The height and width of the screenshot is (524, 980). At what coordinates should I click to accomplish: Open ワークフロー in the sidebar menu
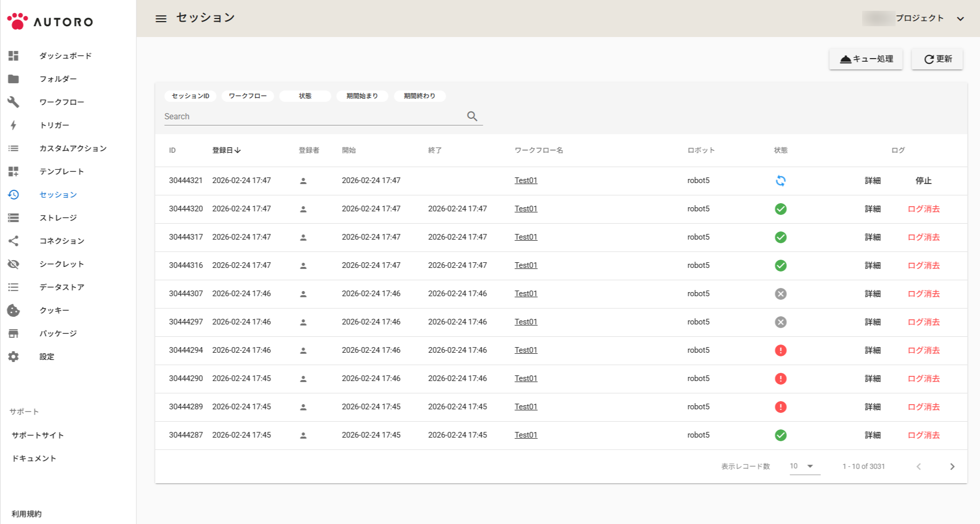pyautogui.click(x=62, y=102)
